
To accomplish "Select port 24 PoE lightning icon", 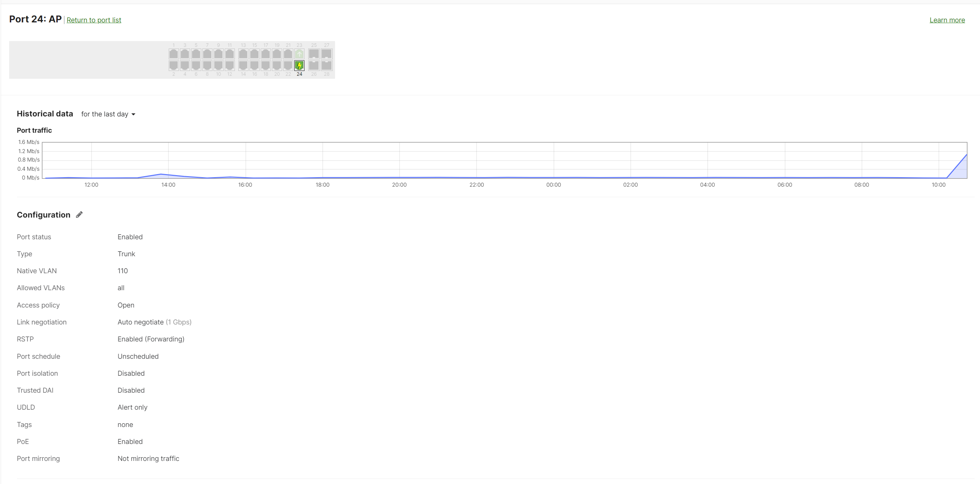I will click(x=299, y=66).
